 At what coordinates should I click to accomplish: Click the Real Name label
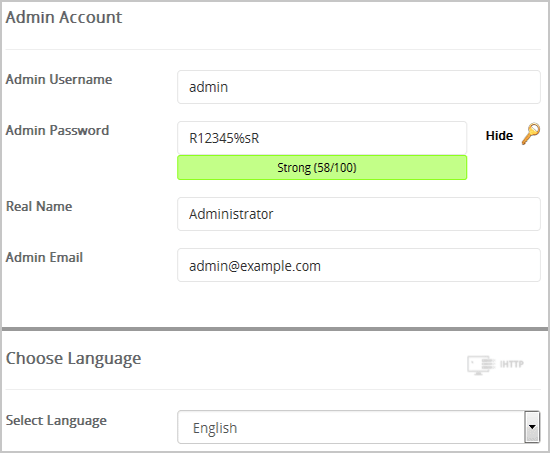[x=39, y=206]
